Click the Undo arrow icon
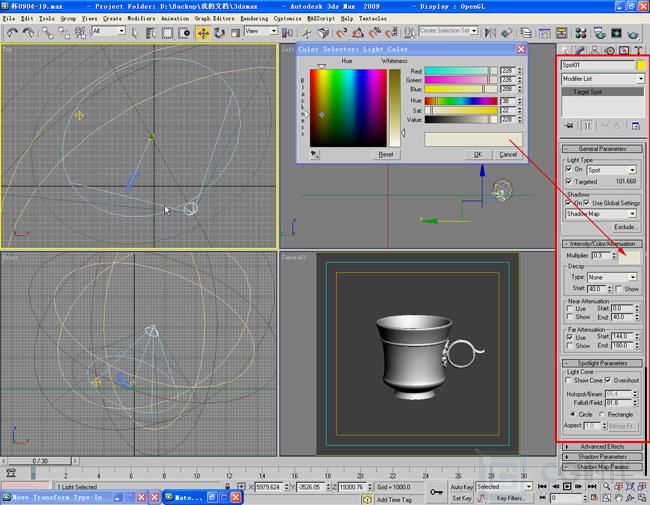Screen dimensions: 650x505 pos(12,33)
